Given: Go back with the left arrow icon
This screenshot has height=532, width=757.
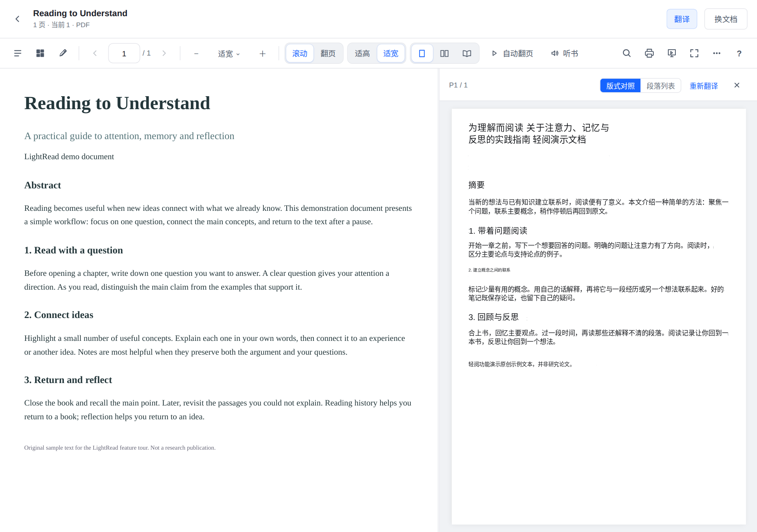Looking at the screenshot, I should (x=17, y=19).
